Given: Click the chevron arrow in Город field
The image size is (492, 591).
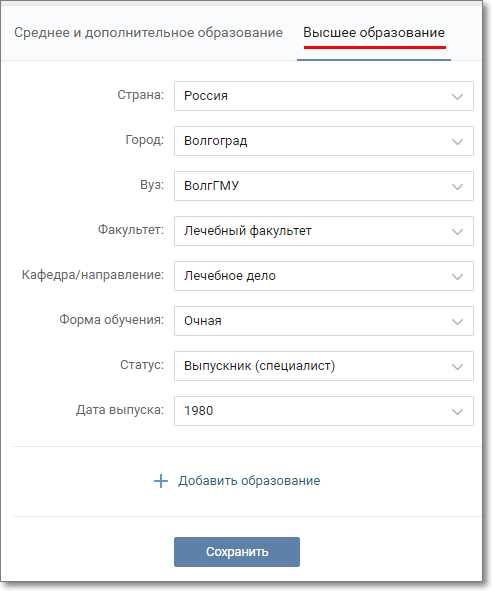Looking at the screenshot, I should (457, 142).
